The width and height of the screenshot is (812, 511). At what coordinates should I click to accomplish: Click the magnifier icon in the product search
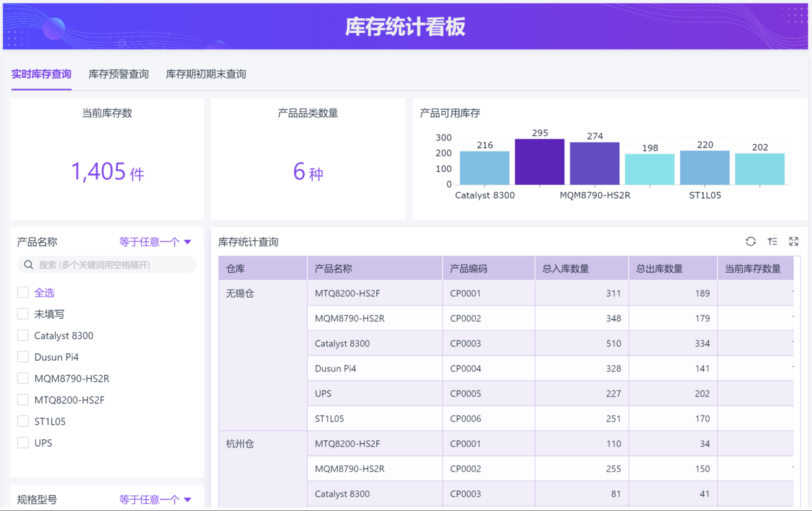click(28, 265)
